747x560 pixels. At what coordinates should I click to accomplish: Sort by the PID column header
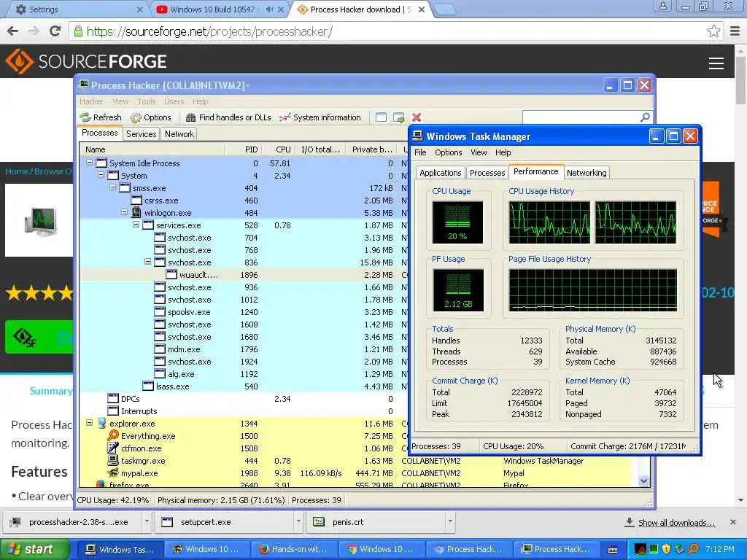click(x=243, y=149)
